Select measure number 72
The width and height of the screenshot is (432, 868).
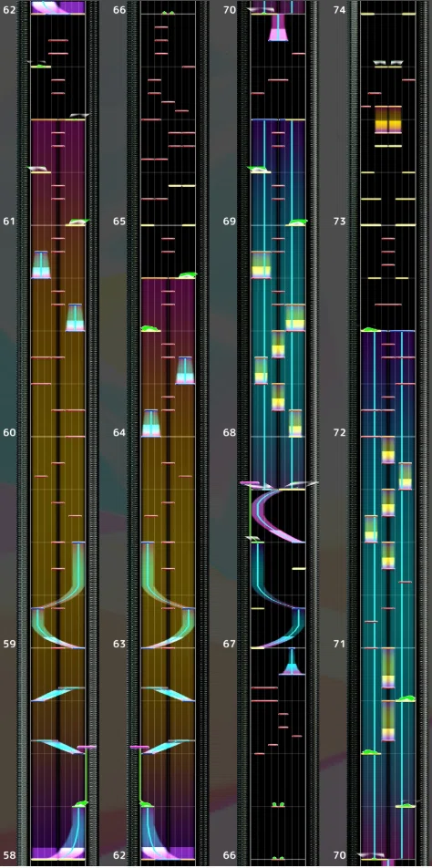click(x=340, y=432)
